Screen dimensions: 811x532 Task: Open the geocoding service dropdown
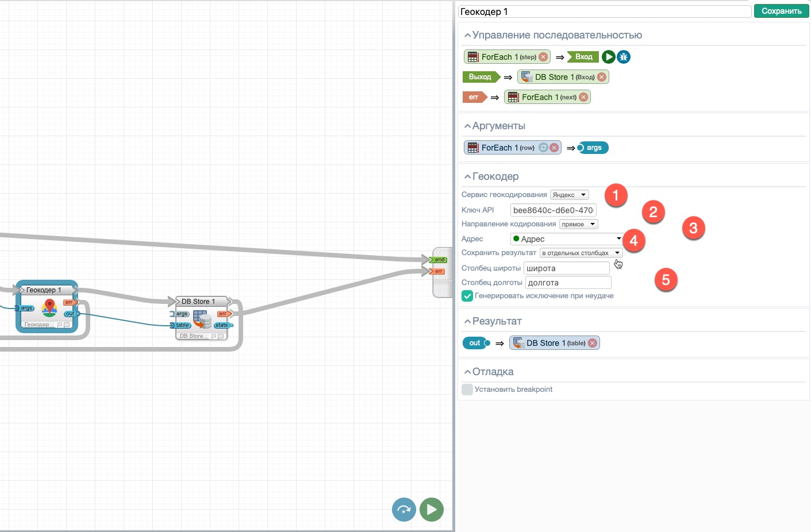tap(569, 195)
